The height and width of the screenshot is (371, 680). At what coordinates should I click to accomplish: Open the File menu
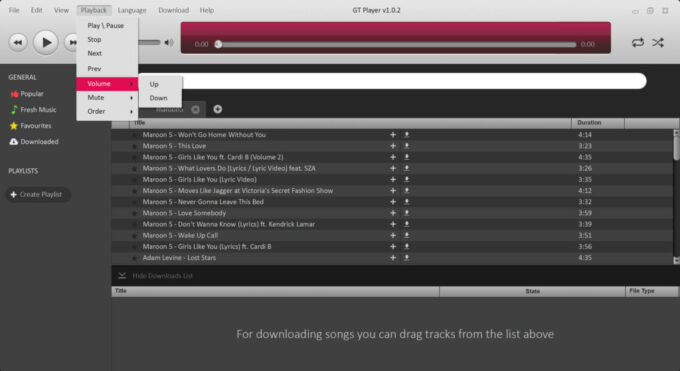[14, 10]
